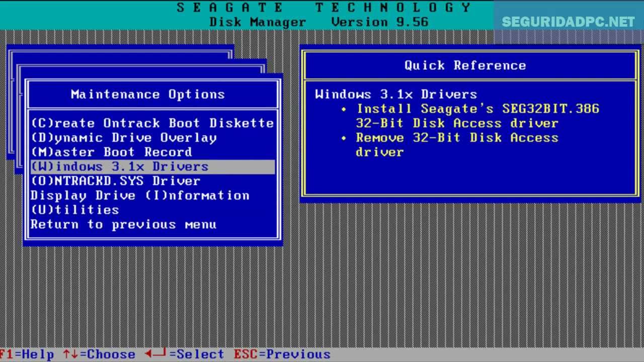Click F1=Help in the status bar
The width and height of the screenshot is (644, 362).
point(27,354)
